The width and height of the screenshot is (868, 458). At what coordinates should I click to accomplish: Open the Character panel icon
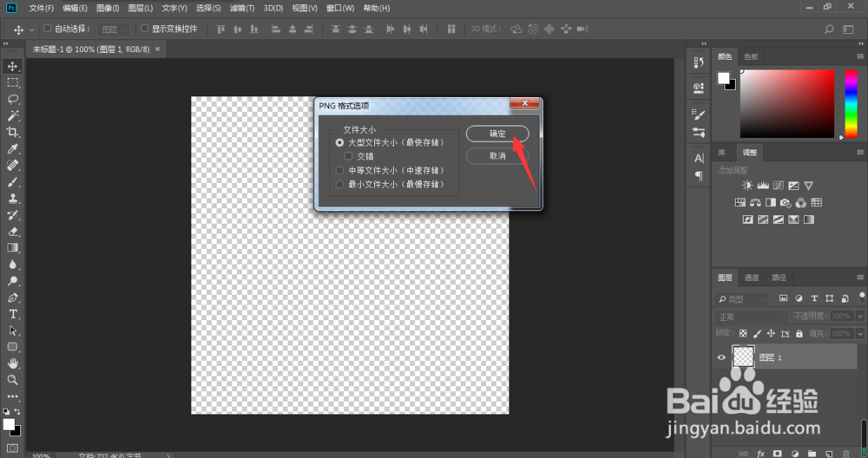[699, 159]
